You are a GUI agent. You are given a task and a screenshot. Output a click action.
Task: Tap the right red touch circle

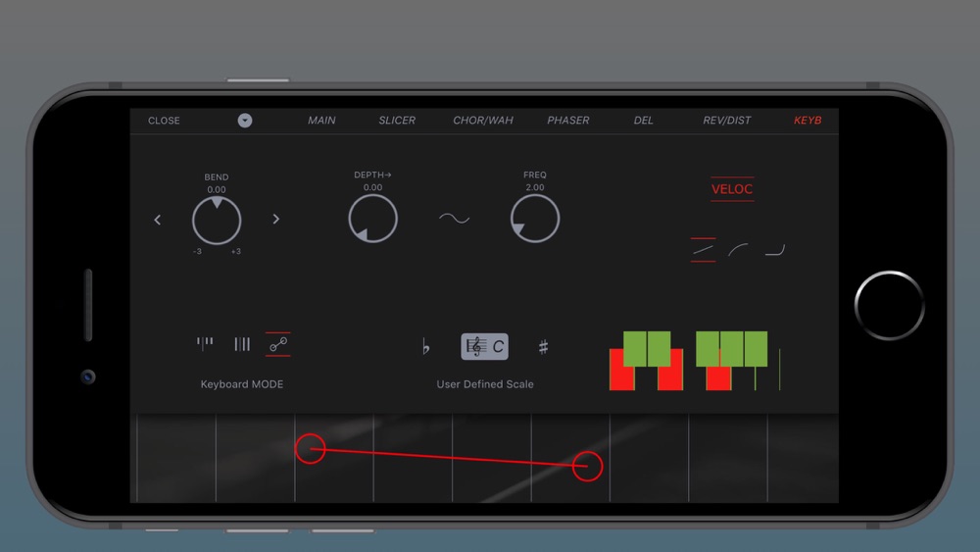(x=587, y=466)
